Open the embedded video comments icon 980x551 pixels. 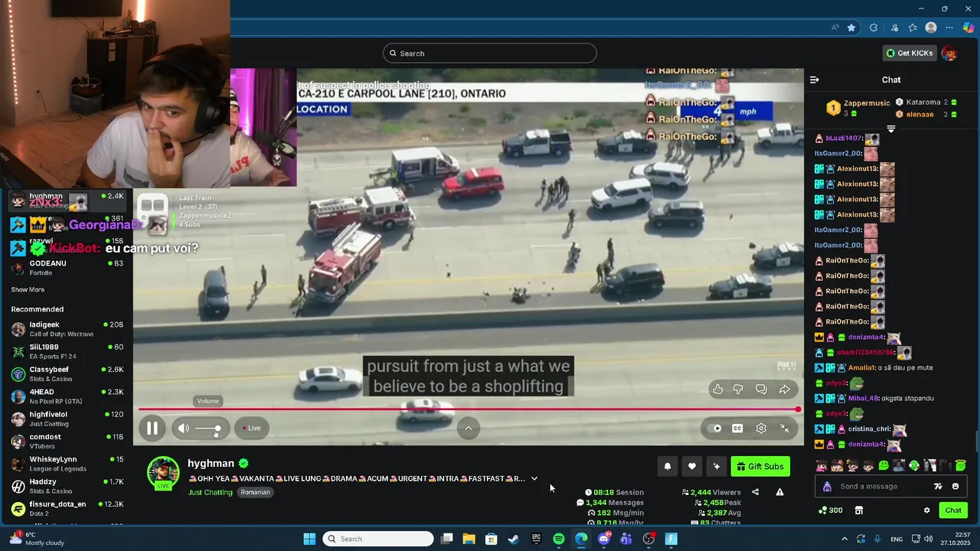[x=761, y=390]
